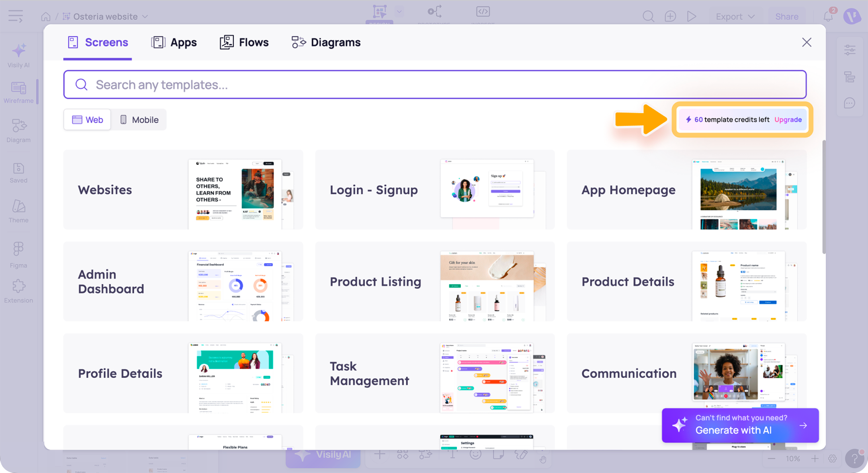Go to the home dashboard icon
This screenshot has height=473, width=868.
pyautogui.click(x=46, y=16)
